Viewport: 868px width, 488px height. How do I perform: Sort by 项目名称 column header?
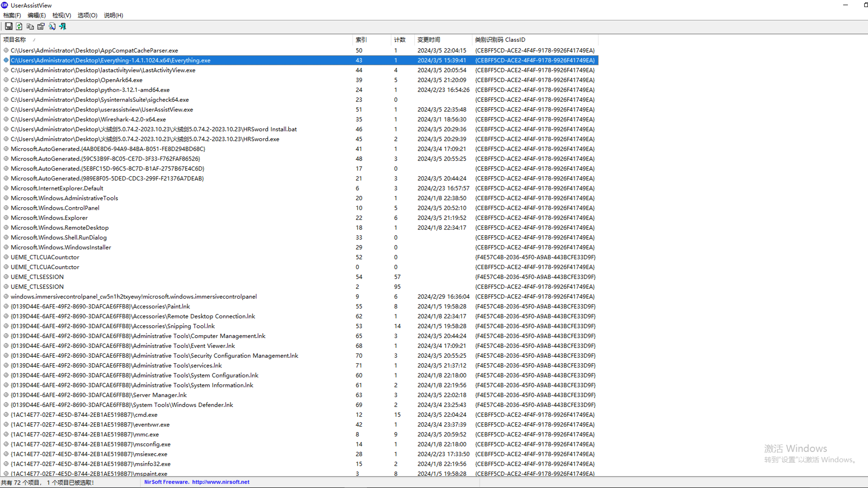click(x=15, y=39)
